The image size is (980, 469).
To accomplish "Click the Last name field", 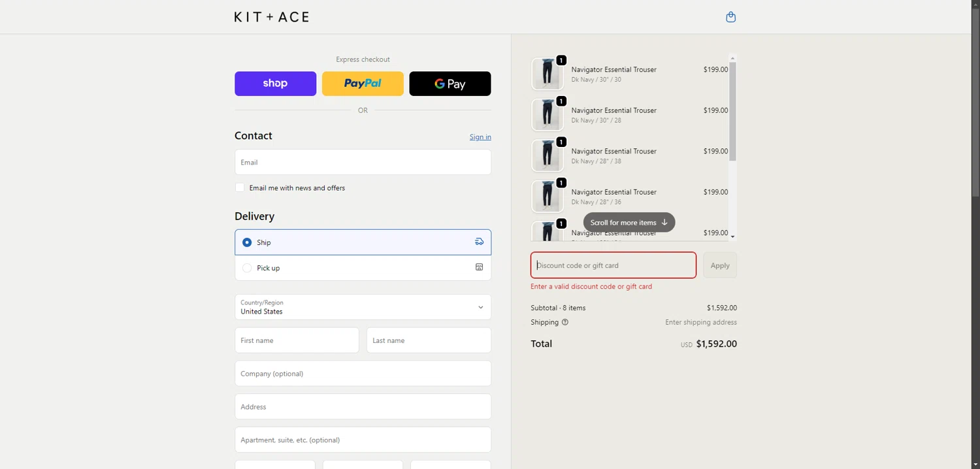I will click(429, 340).
